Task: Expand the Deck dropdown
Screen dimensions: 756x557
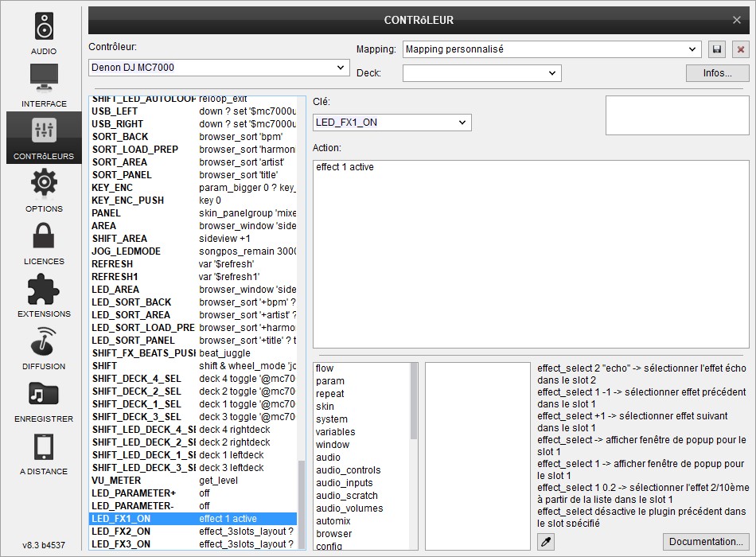Action: pos(481,73)
